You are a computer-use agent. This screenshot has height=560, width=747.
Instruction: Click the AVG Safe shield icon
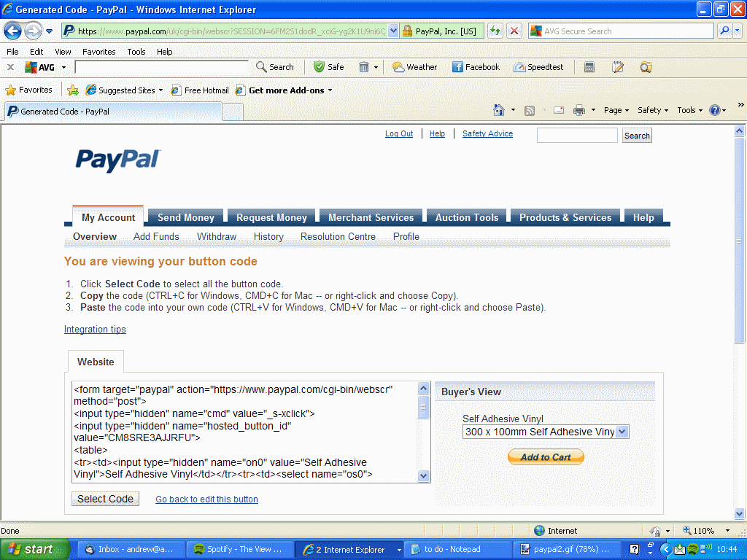point(319,67)
